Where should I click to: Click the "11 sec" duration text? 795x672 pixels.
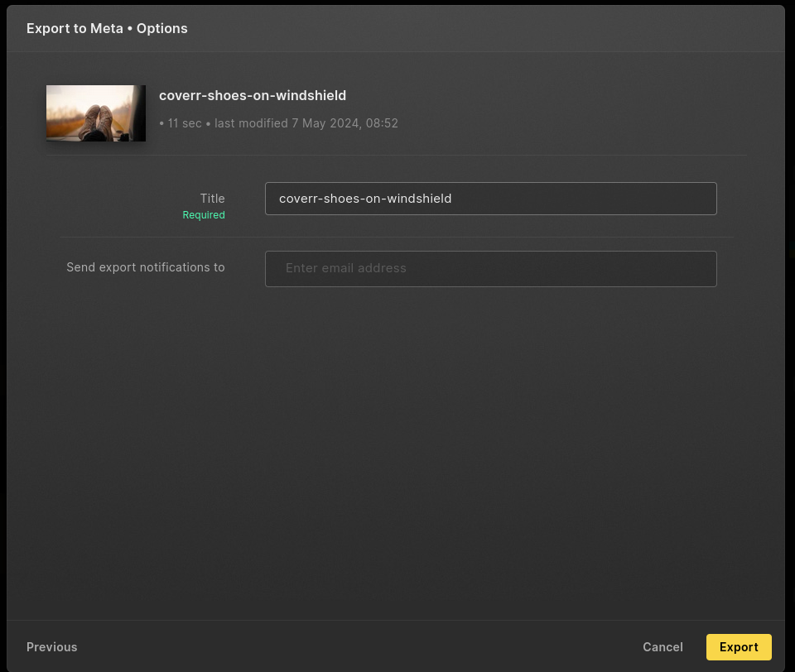coord(185,123)
